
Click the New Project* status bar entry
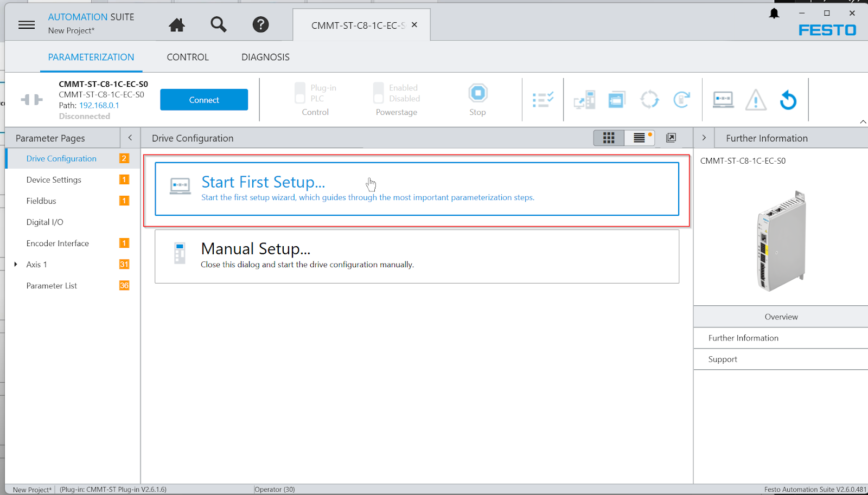32,489
